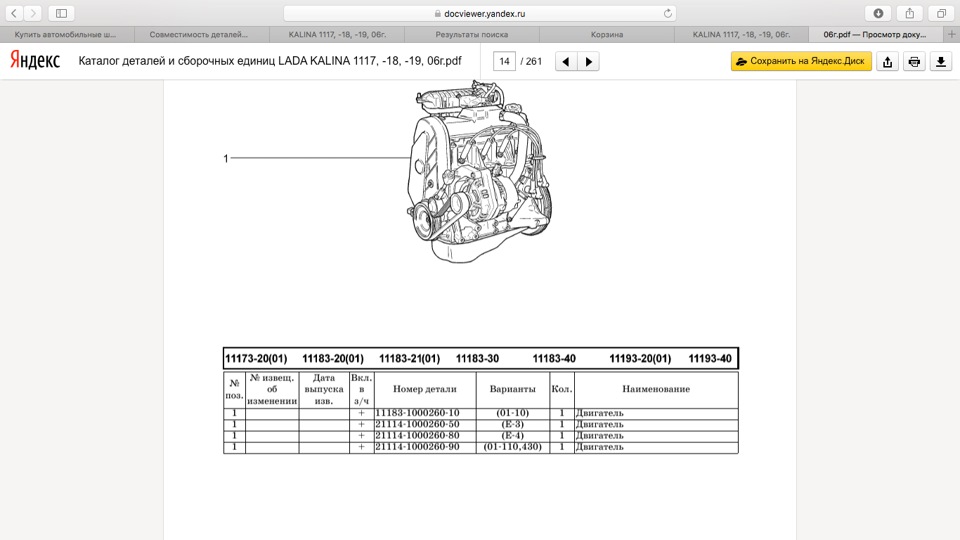This screenshot has height=540, width=960.
Task: Click document title 'Каталог деталей и сборочных единиц'
Action: pyautogui.click(x=177, y=61)
